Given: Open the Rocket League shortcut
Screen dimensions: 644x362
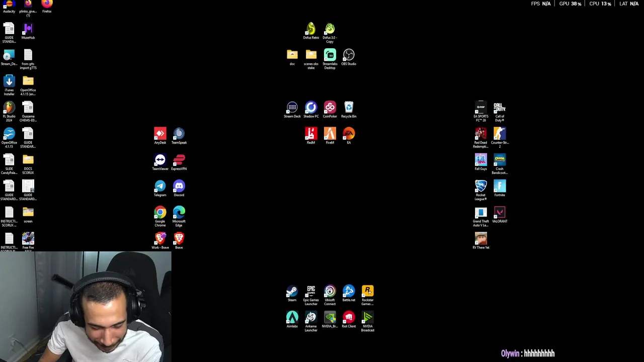Looking at the screenshot, I should (x=481, y=190).
